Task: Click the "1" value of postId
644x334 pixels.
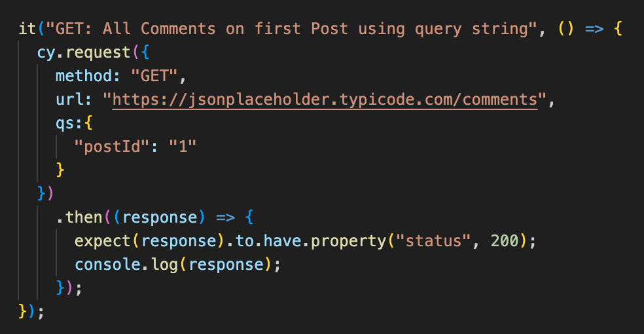Action: click(x=183, y=147)
